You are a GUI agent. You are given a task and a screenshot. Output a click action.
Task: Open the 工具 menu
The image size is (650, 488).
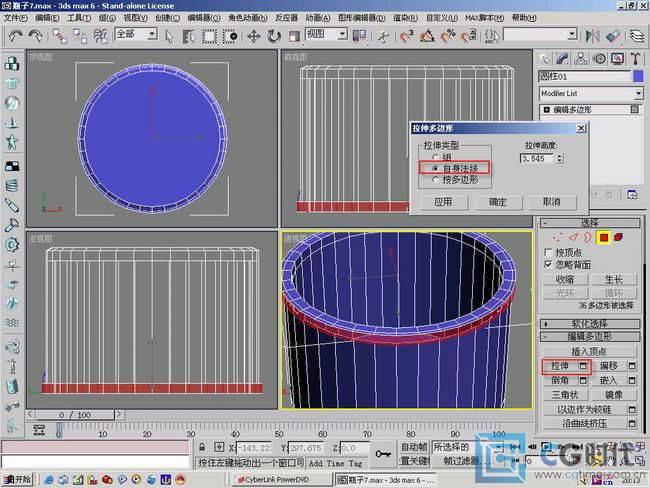[x=79, y=18]
